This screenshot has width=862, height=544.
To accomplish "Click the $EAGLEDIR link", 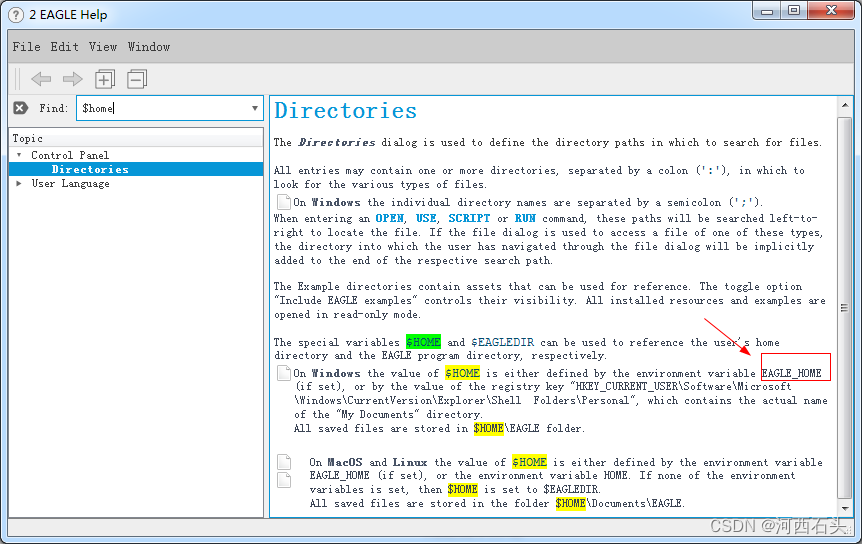I will tap(502, 342).
